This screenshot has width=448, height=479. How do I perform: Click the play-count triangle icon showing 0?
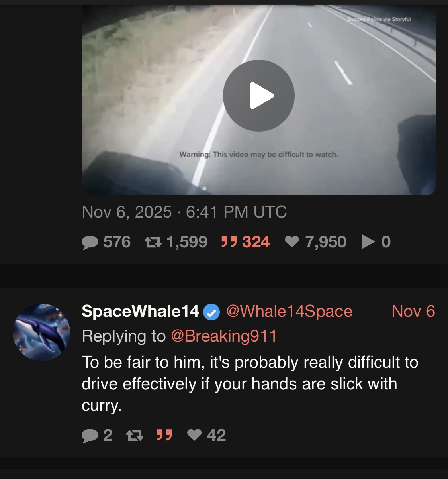pos(368,241)
